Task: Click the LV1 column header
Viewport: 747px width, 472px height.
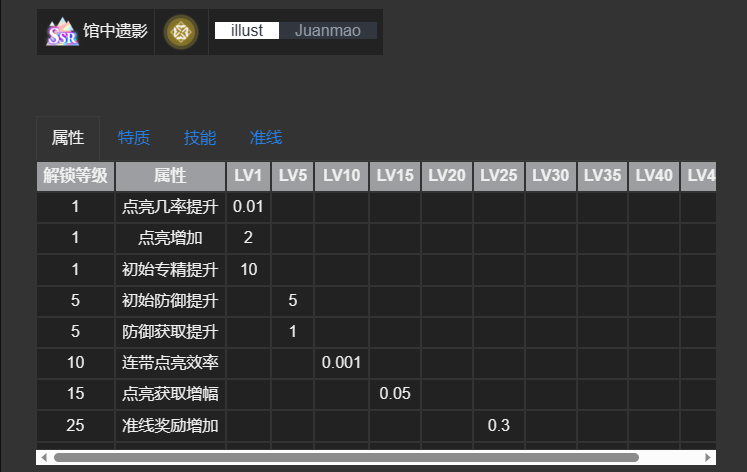Action: pyautogui.click(x=248, y=175)
